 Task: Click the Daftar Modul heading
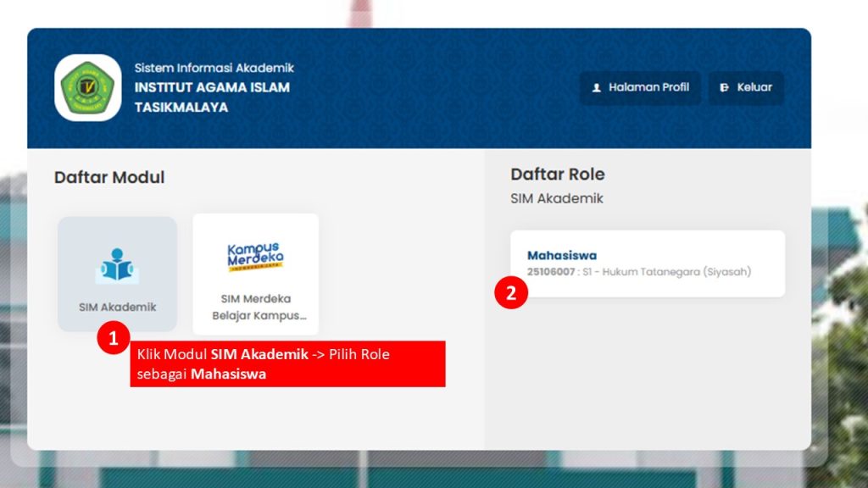click(x=109, y=178)
